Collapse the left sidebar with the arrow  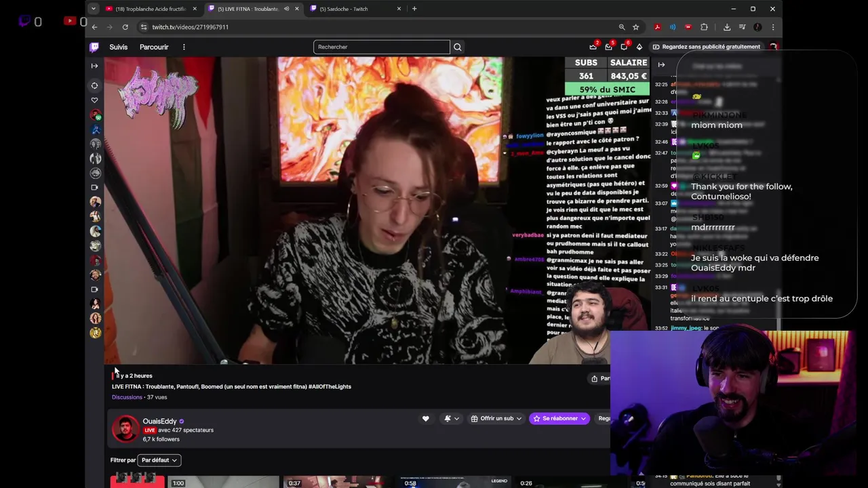point(94,66)
